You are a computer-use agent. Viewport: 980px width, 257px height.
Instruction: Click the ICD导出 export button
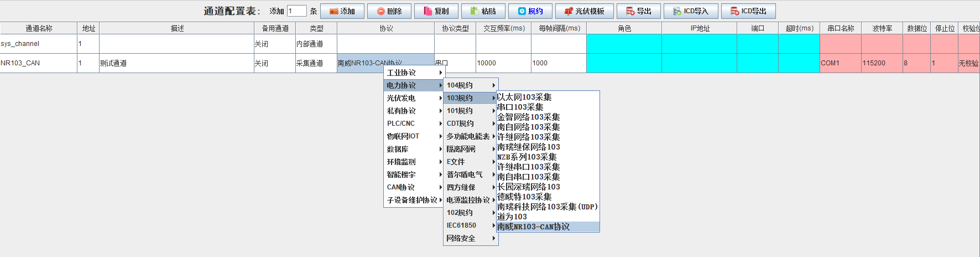point(748,11)
